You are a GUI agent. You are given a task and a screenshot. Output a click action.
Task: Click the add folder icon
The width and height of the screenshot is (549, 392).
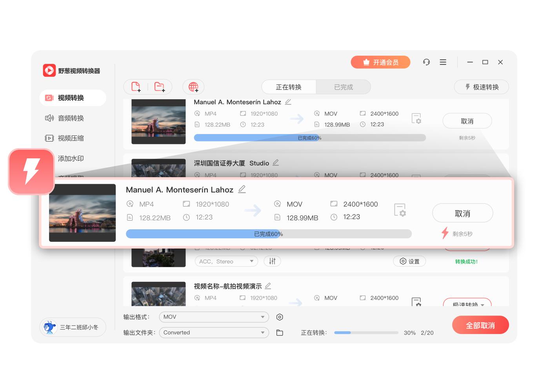point(160,87)
